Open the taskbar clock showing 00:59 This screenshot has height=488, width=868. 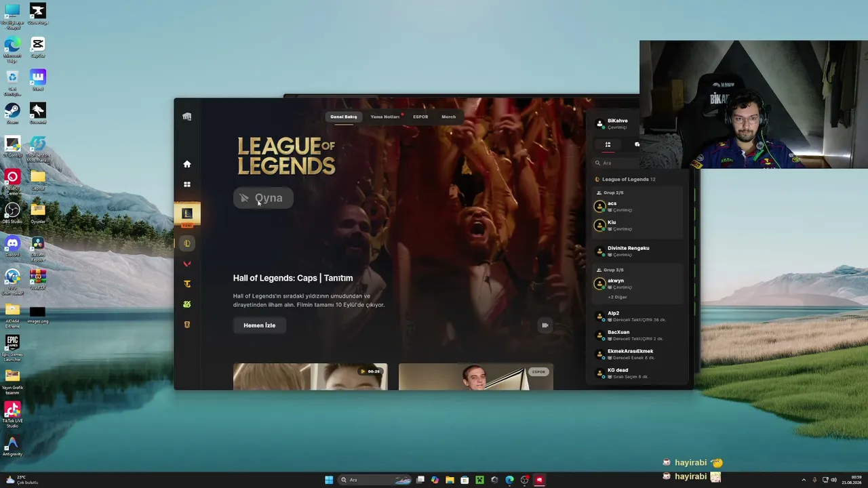(x=852, y=480)
